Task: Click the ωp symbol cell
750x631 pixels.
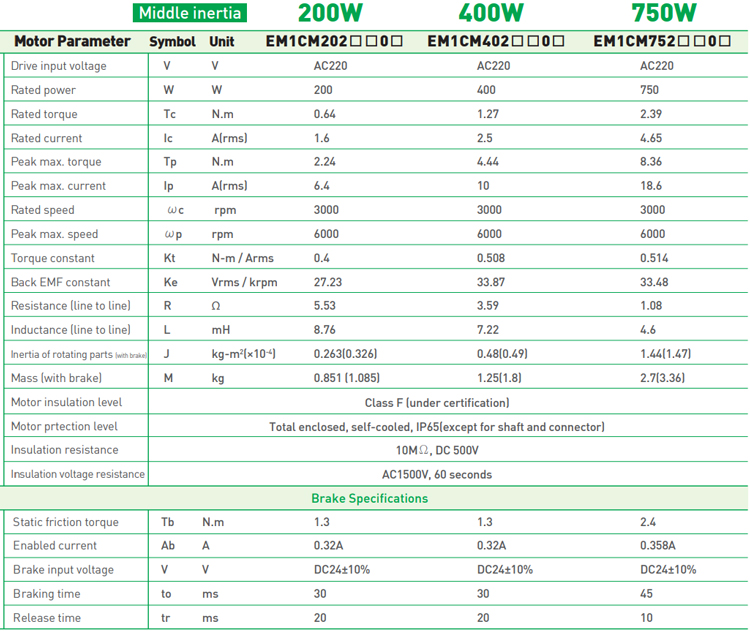Action: 173,234
